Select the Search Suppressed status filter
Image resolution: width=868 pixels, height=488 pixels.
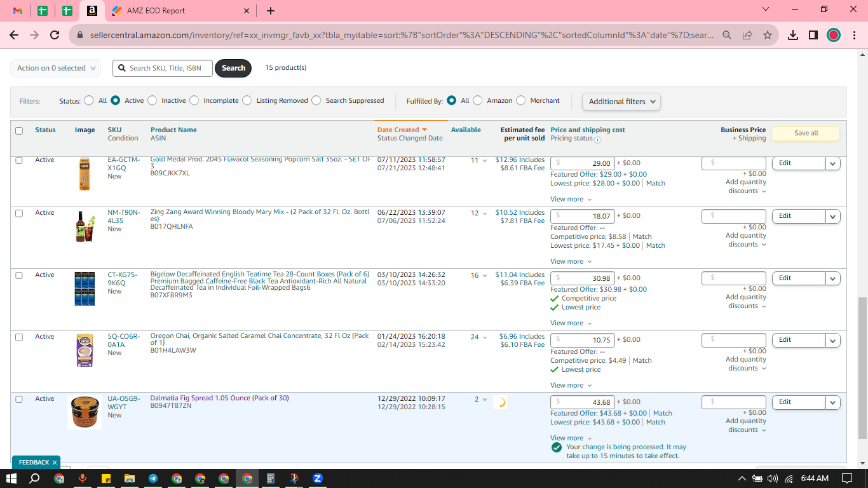point(316,100)
